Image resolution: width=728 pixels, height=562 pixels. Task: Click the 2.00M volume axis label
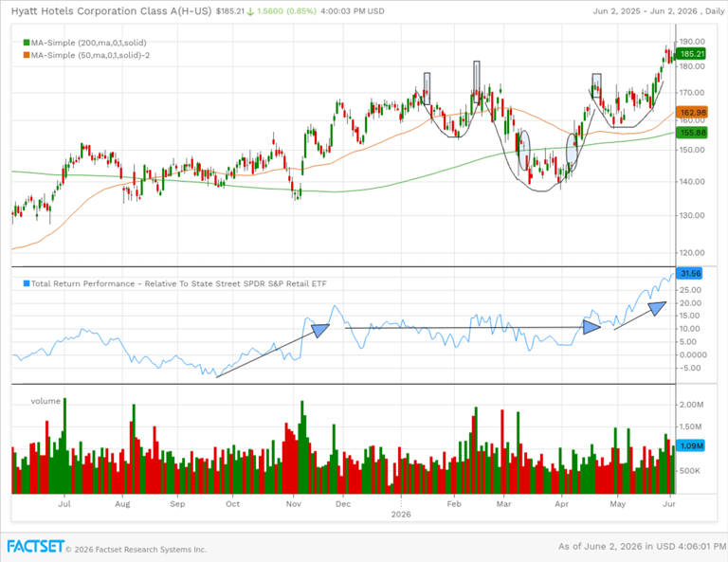point(691,405)
